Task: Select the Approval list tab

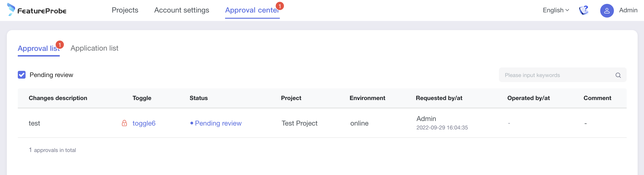Action: [38, 49]
